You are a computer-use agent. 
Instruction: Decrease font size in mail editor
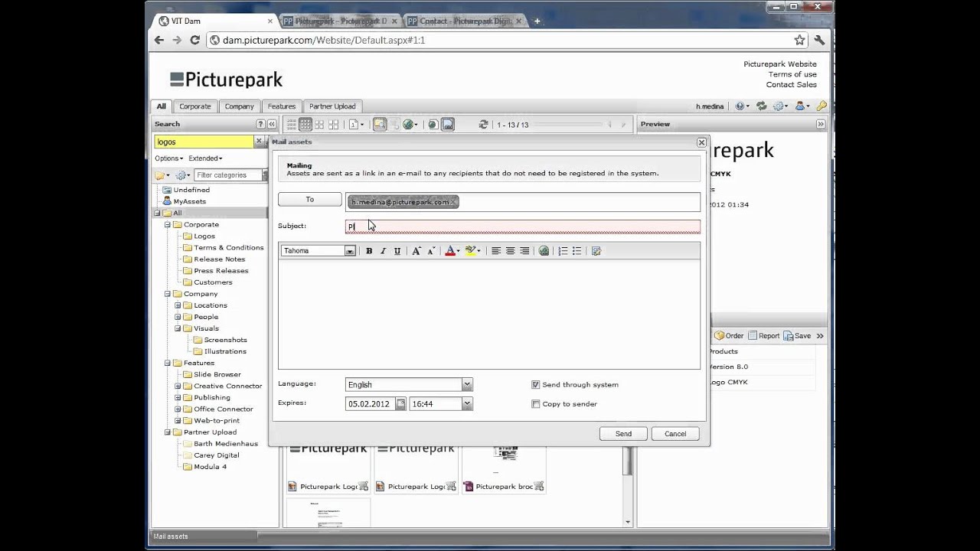(x=431, y=251)
